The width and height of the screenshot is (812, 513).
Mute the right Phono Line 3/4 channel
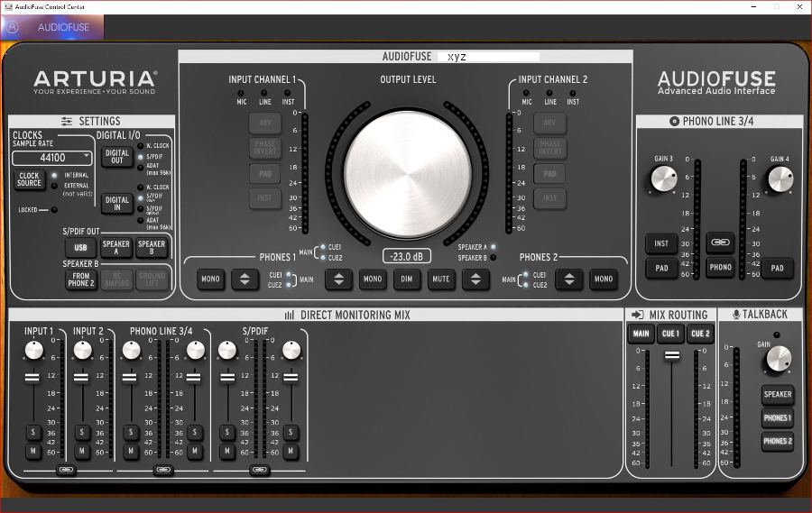[195, 451]
